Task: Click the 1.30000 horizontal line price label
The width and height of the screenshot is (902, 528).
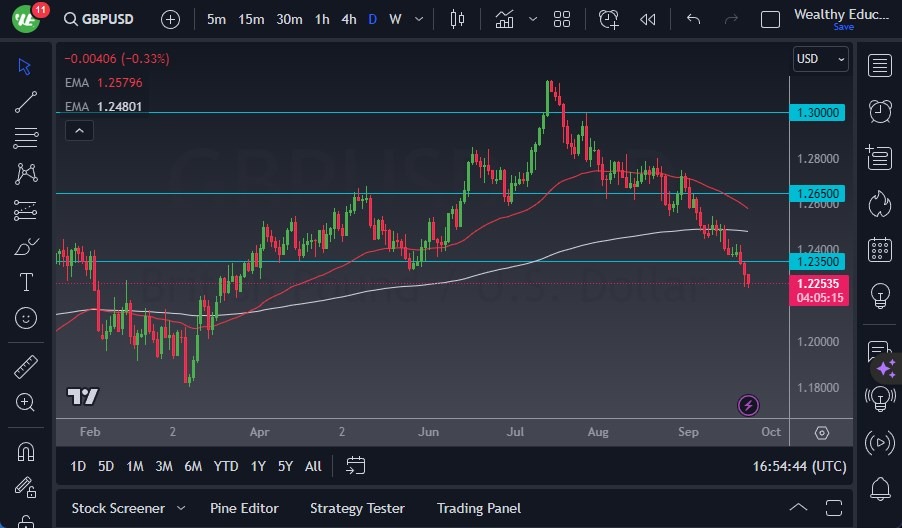Action: (x=818, y=113)
